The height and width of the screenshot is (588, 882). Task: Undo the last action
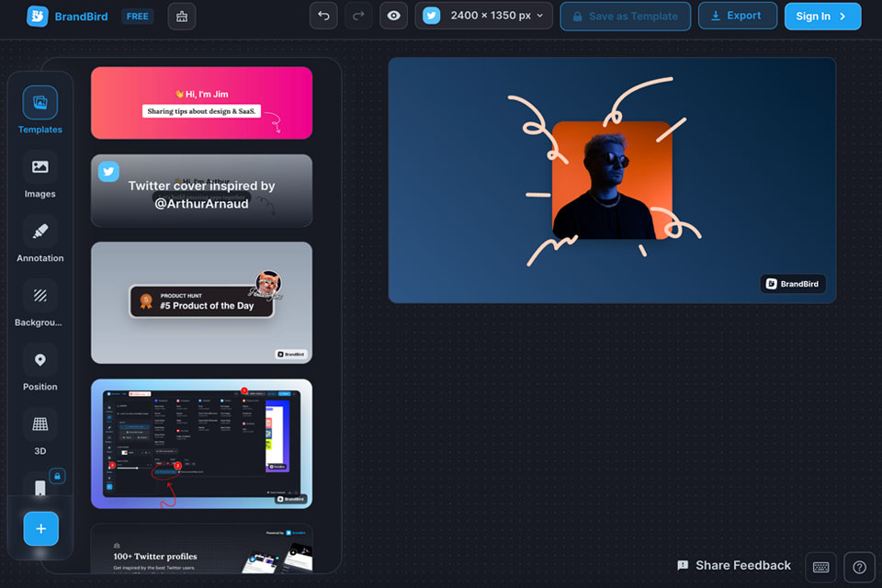[323, 16]
